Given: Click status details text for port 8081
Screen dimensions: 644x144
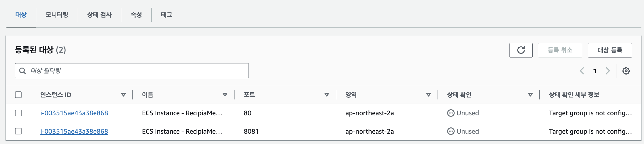Looking at the screenshot, I should (x=590, y=131).
